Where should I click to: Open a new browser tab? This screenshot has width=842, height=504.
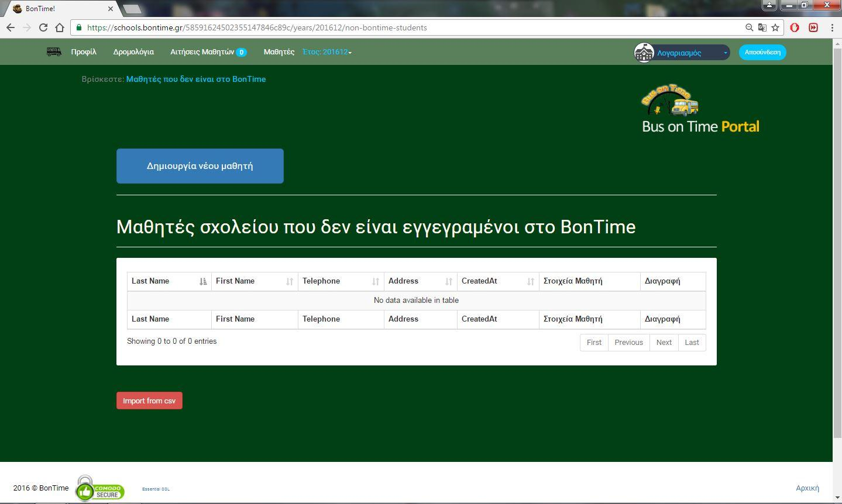pos(132,9)
